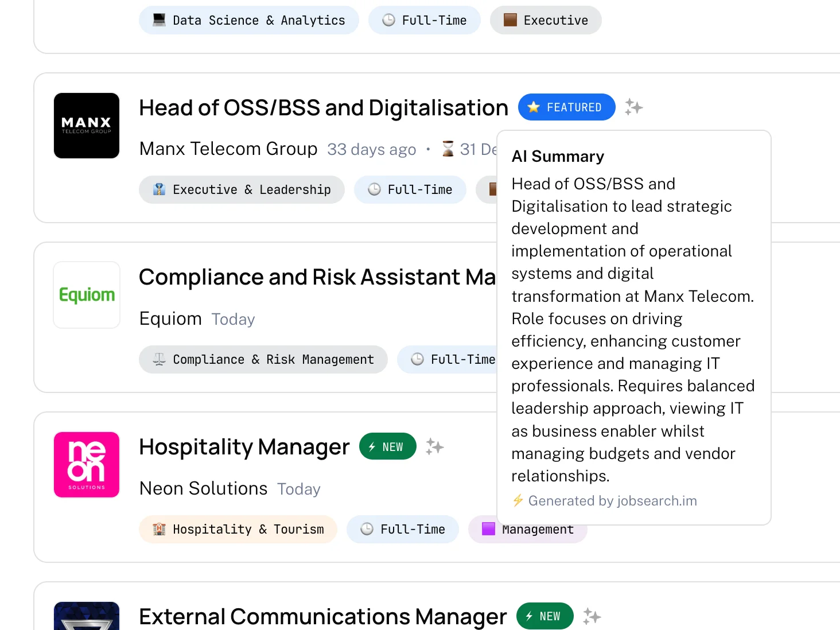The height and width of the screenshot is (630, 840).
Task: Click the NEW badge beside Hospitality Manager
Action: point(387,446)
